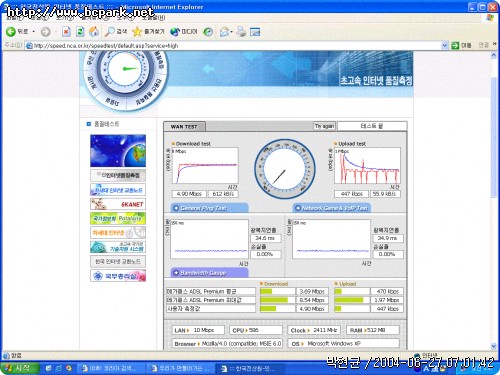Open the 국가정보화 Potalsite banner
Viewport: 500px width, 375px height.
coord(118,218)
